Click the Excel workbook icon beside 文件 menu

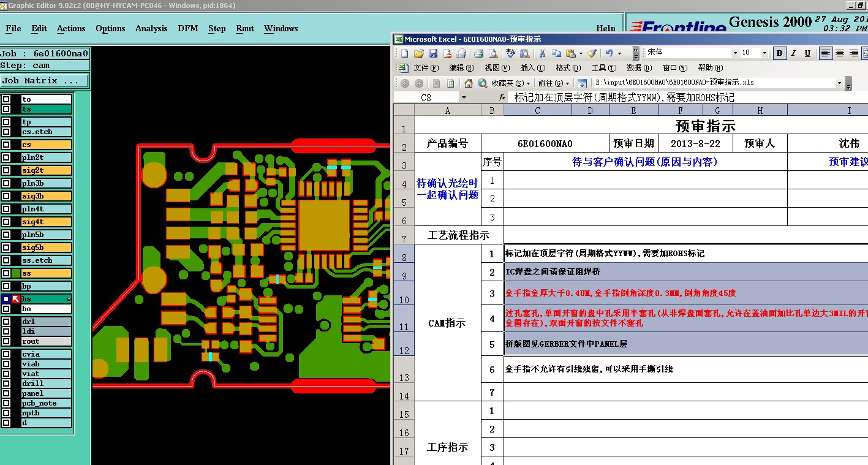click(402, 68)
